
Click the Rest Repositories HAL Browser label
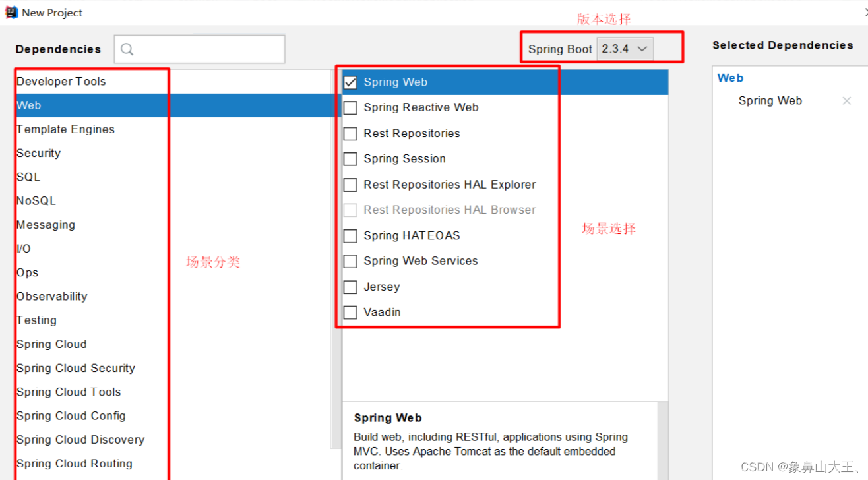450,210
